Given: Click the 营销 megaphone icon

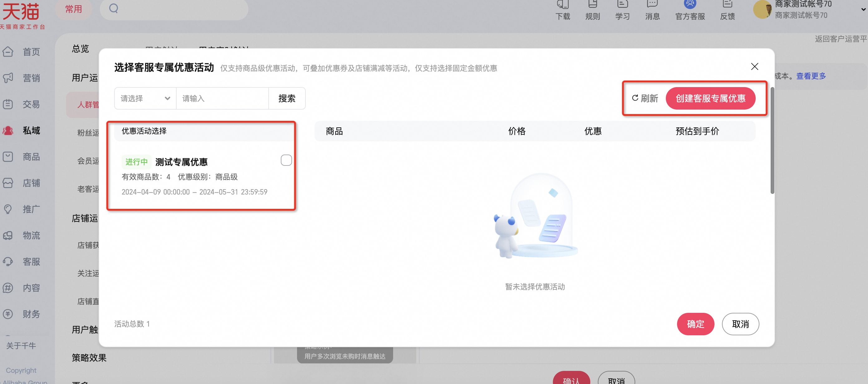Looking at the screenshot, I should (8, 78).
